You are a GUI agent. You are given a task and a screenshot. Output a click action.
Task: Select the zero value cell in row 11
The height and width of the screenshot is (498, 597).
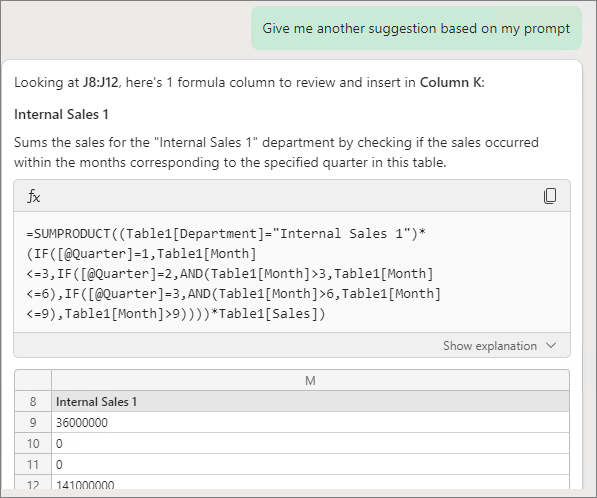(310, 464)
